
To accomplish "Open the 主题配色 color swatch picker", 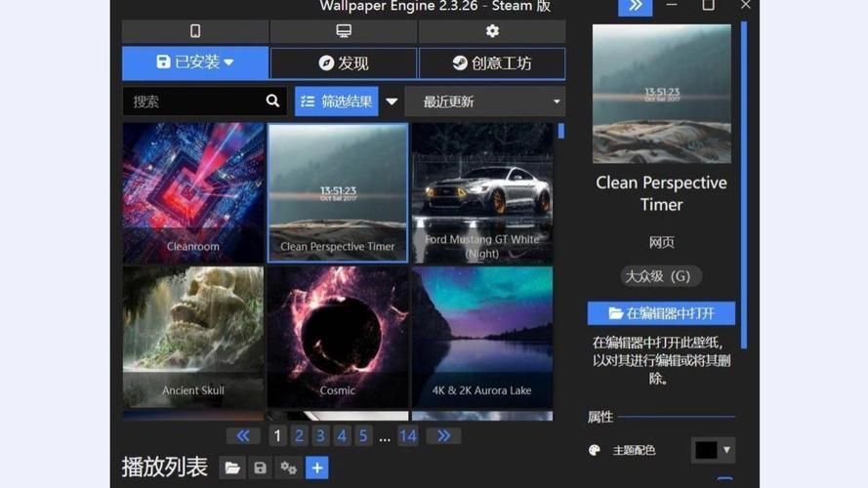I will pos(706,450).
